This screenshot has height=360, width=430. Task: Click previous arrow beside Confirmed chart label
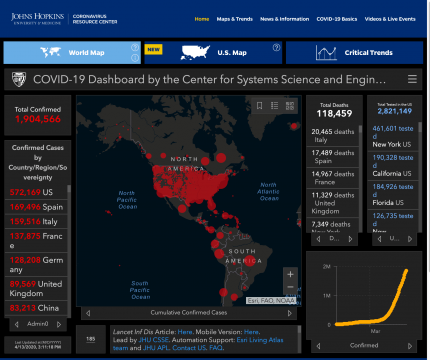click(x=319, y=346)
